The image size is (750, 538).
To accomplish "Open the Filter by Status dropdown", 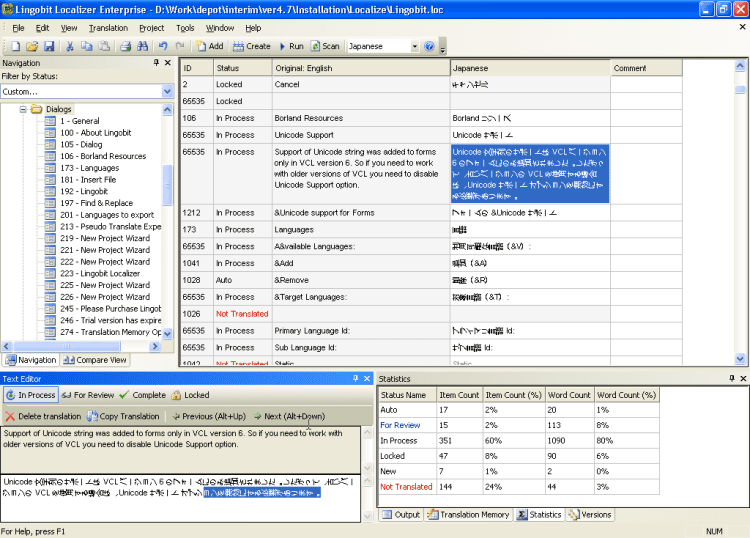I will click(x=166, y=91).
